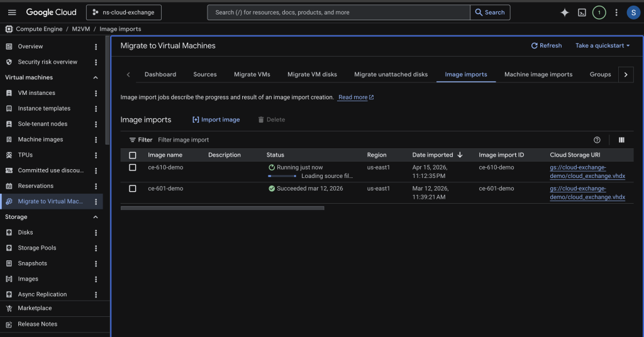This screenshot has height=337, width=644.
Task: Activate Cloud Shell terminal icon
Action: 582,13
